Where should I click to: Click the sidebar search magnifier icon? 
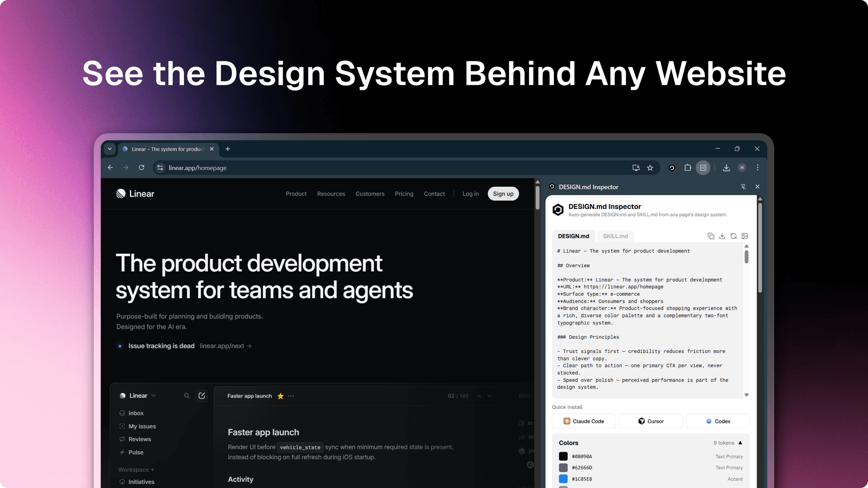click(187, 396)
